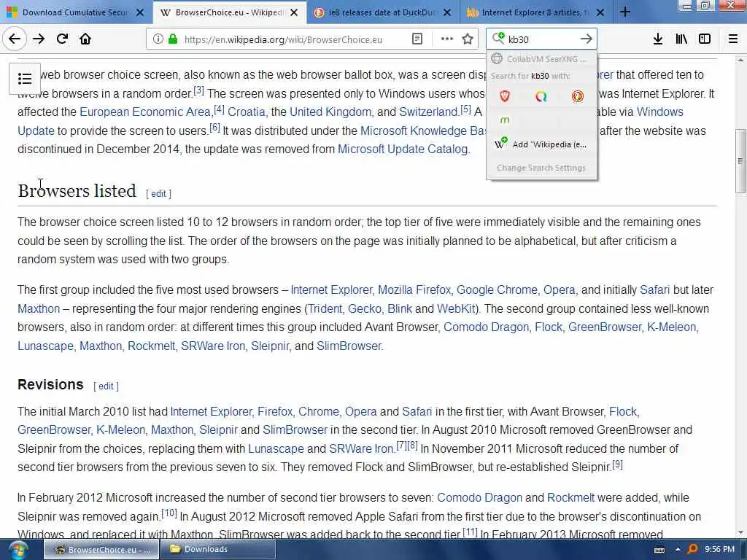
Task: Click the scrollbar down arrow
Action: tap(740, 532)
